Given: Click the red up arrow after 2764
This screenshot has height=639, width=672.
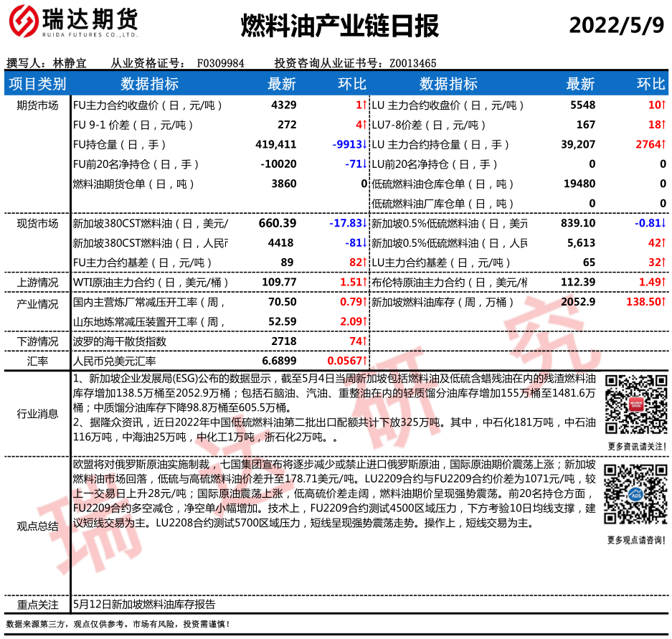Looking at the screenshot, I should coord(663,144).
